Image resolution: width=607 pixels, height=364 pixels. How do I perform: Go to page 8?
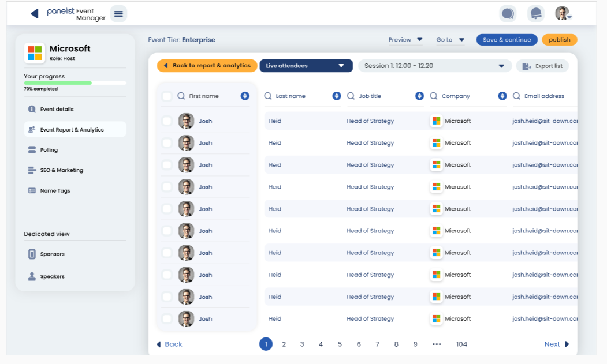point(396,344)
